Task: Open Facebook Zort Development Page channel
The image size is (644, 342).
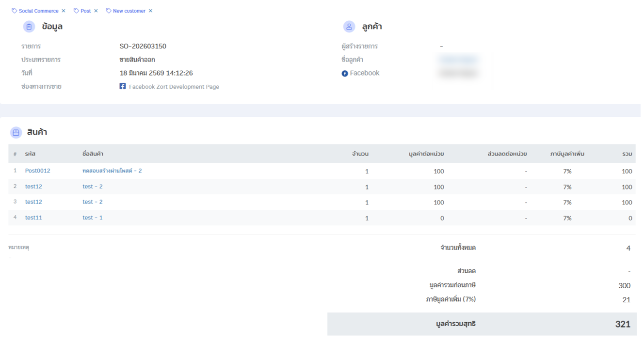Action: point(174,87)
